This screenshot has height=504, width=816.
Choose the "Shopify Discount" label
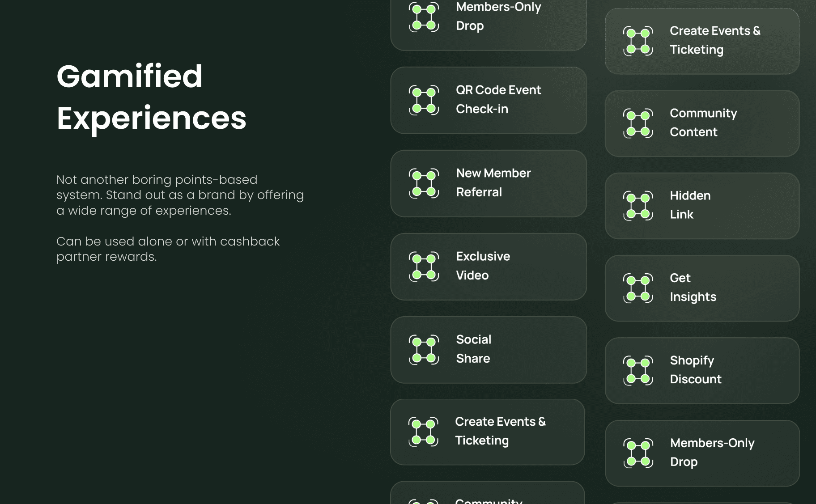[x=696, y=369]
